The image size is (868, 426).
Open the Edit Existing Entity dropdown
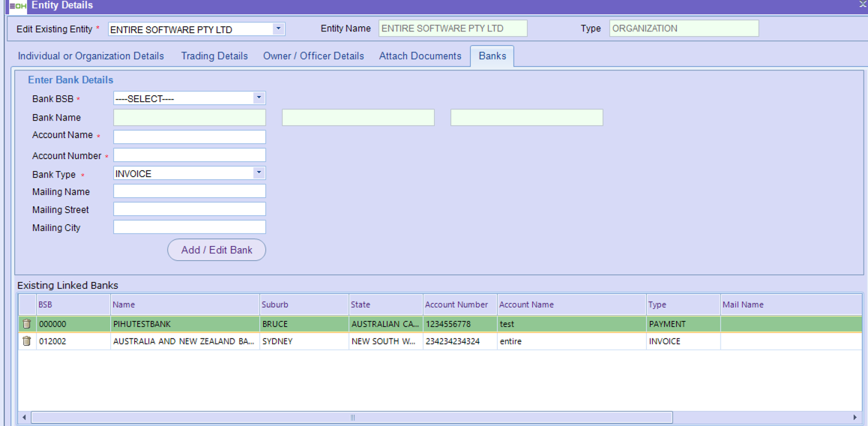[278, 29]
